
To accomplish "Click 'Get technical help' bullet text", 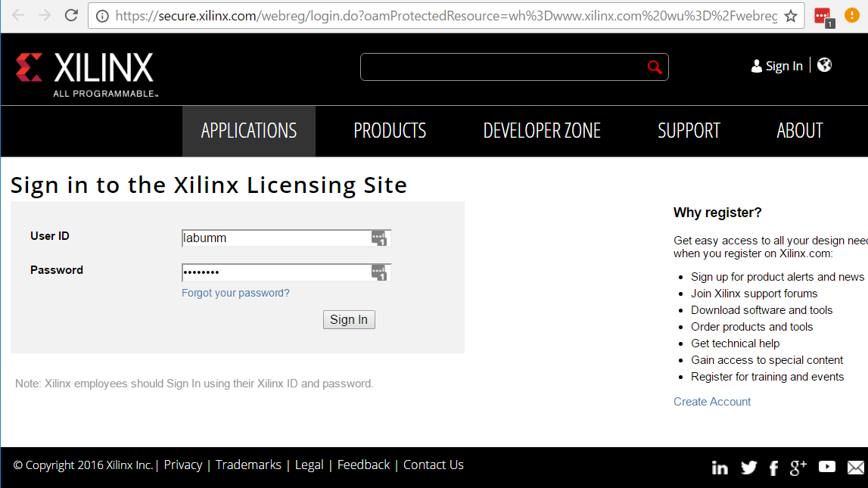I will pyautogui.click(x=735, y=343).
